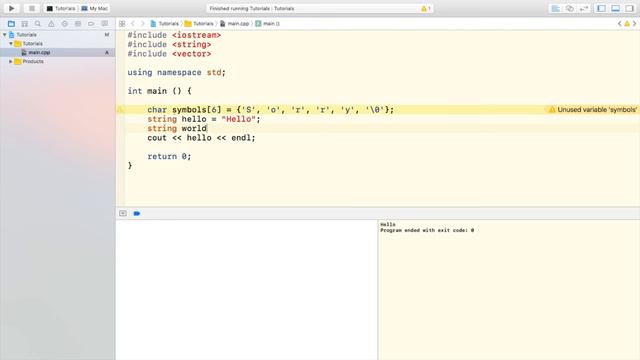Screen dimensions: 640x360
Task: Open the Find navigator tab
Action: coord(38,24)
